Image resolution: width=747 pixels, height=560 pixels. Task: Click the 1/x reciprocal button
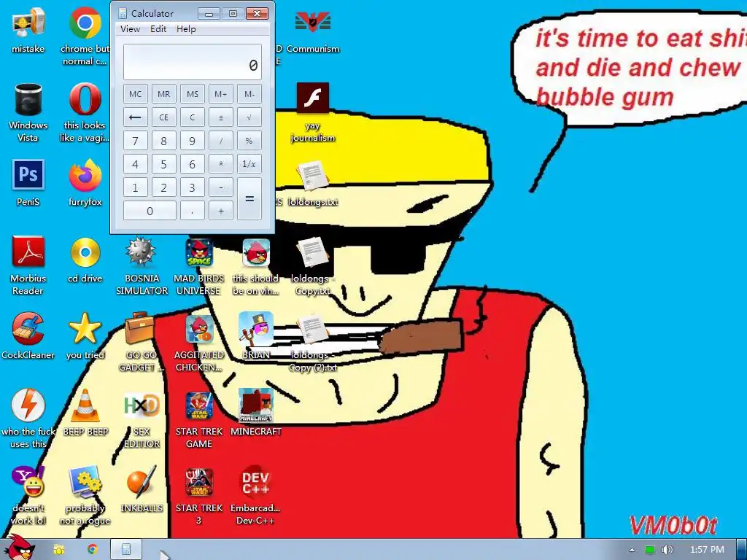coord(249,164)
